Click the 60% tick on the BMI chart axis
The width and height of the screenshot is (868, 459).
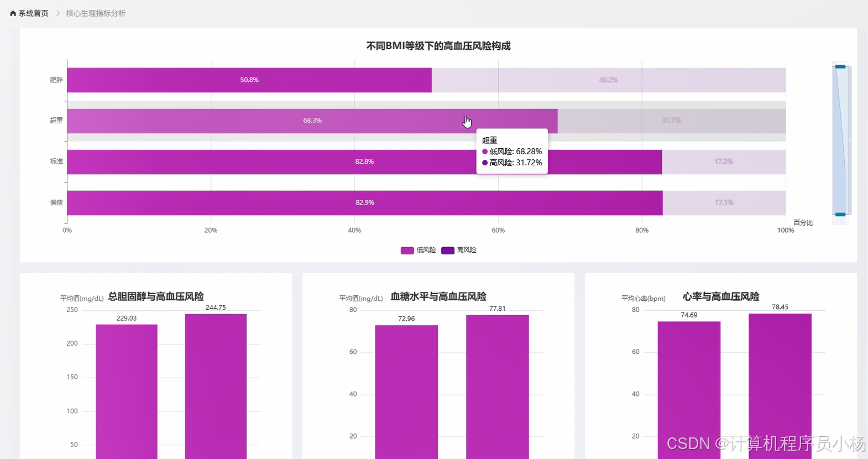coord(498,231)
